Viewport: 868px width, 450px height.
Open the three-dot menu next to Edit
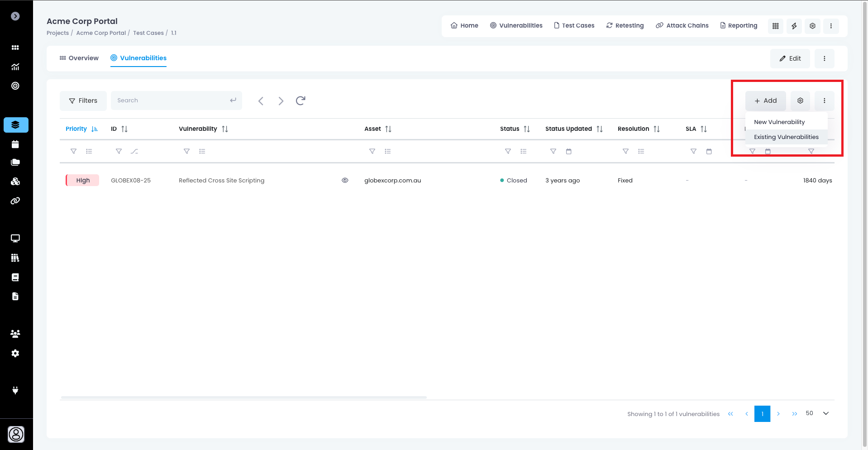click(x=824, y=58)
